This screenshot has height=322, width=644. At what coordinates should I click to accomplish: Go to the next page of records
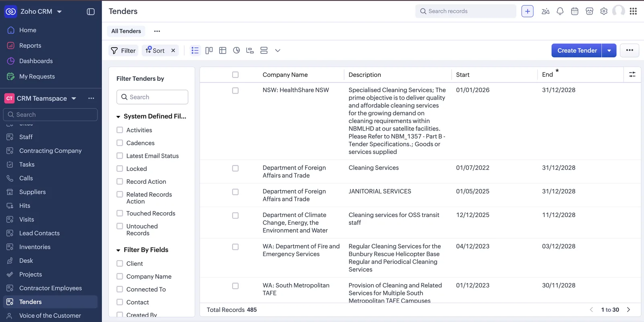pos(628,310)
